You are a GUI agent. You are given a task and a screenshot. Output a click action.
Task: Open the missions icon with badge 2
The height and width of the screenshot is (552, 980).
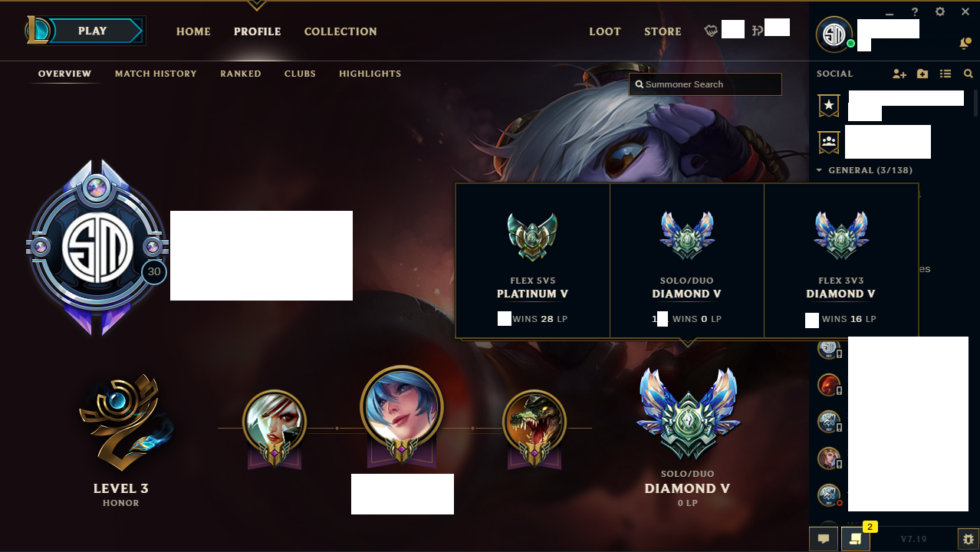pyautogui.click(x=856, y=539)
